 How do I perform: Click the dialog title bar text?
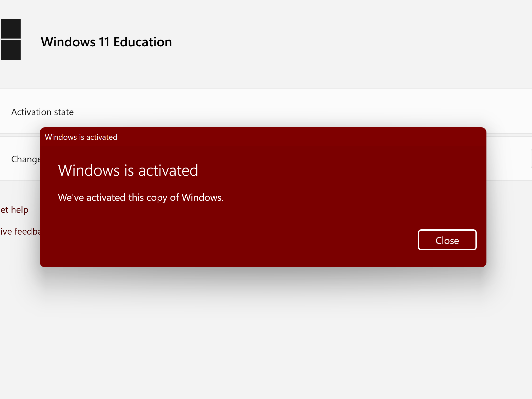[81, 137]
